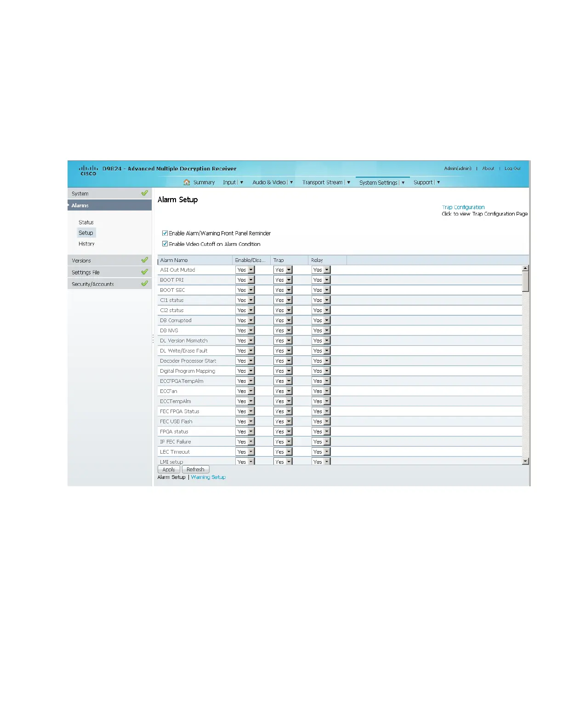Click the Cisco logo

coord(88,170)
